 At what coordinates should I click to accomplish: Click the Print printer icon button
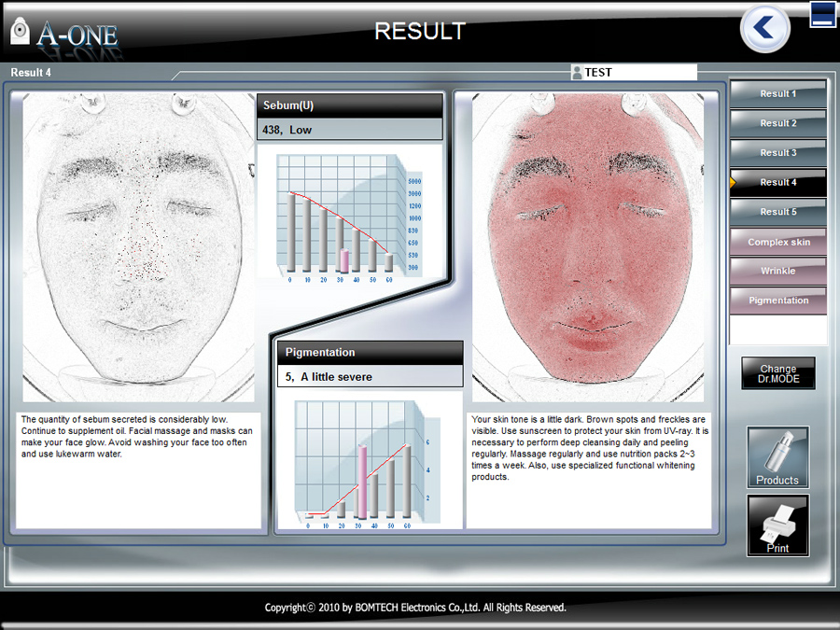(x=777, y=525)
